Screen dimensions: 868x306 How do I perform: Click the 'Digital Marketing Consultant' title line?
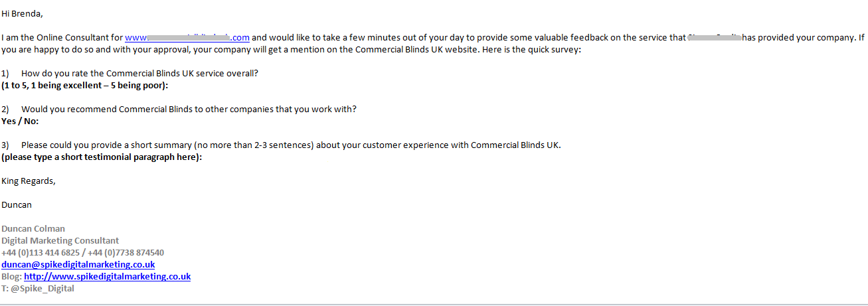click(60, 240)
